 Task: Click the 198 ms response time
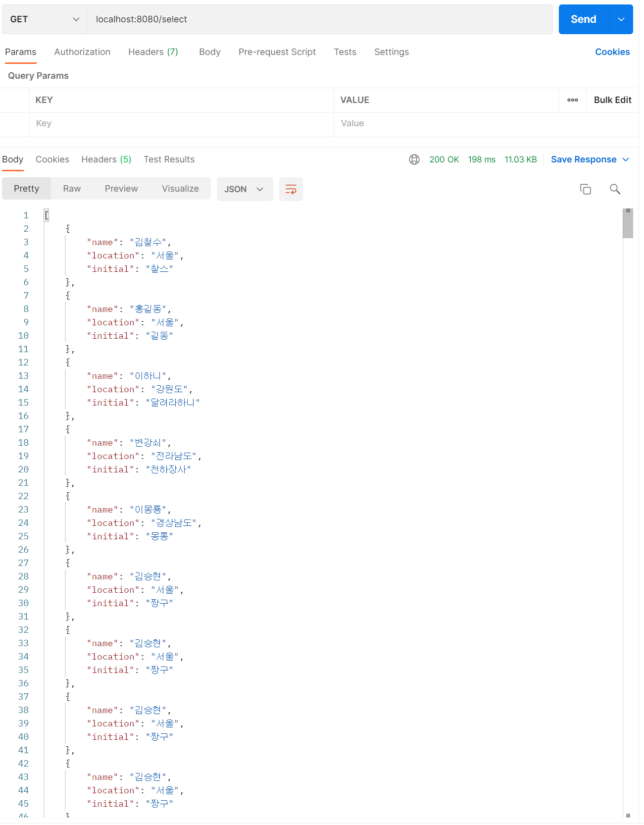[x=482, y=159]
